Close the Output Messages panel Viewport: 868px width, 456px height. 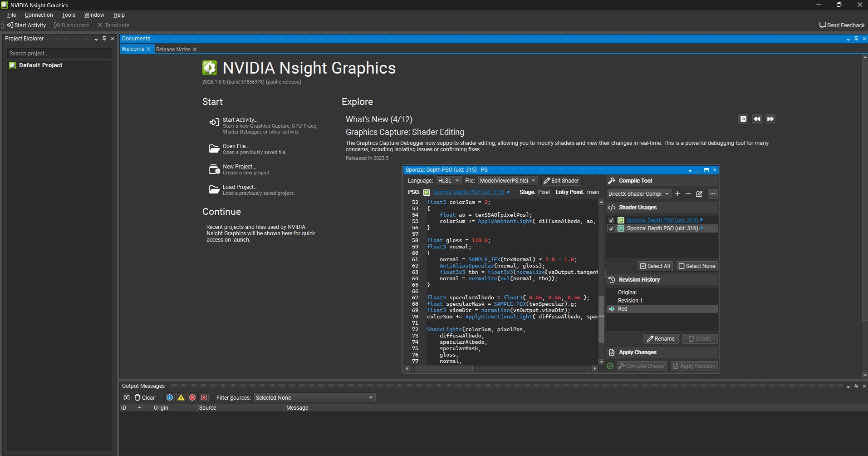[x=864, y=386]
